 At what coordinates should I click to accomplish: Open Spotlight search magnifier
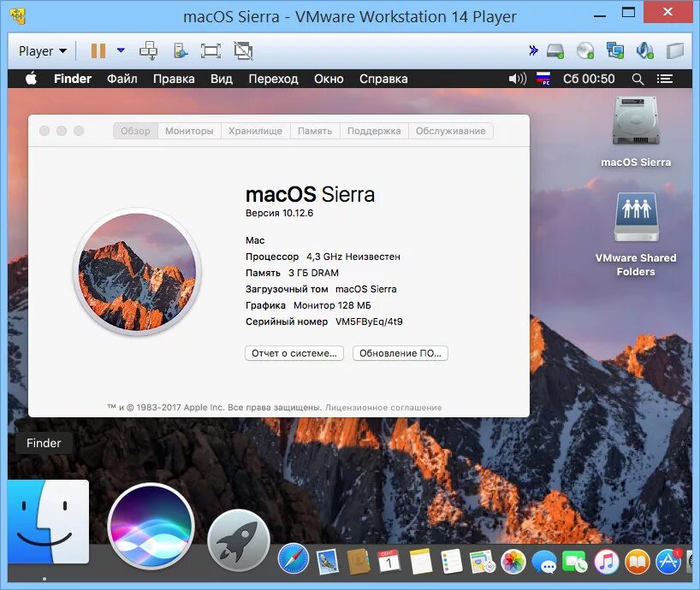click(638, 79)
